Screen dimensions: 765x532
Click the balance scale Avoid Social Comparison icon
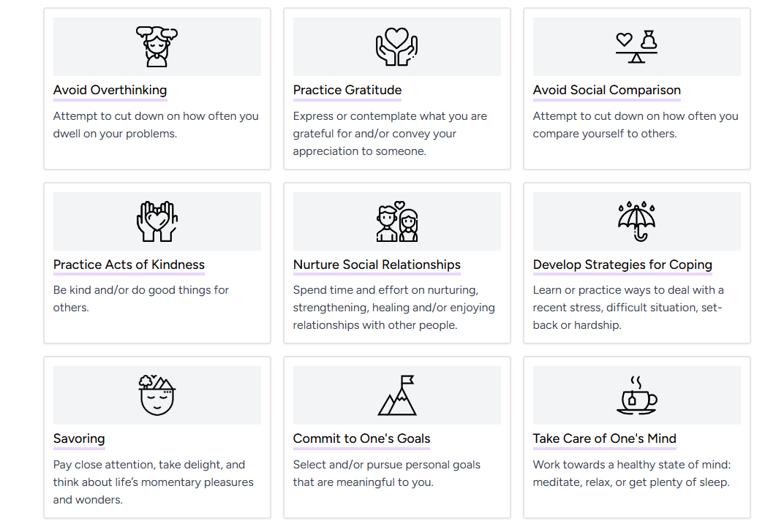636,46
